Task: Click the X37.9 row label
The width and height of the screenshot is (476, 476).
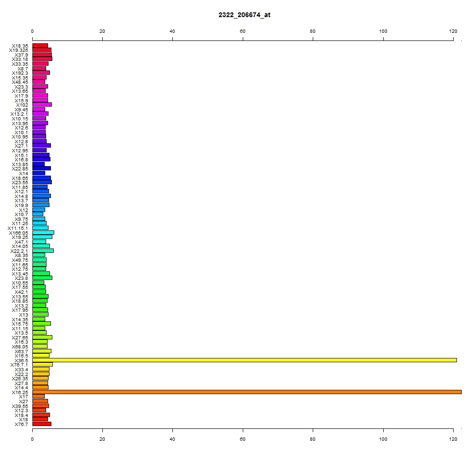Action: coord(21,55)
